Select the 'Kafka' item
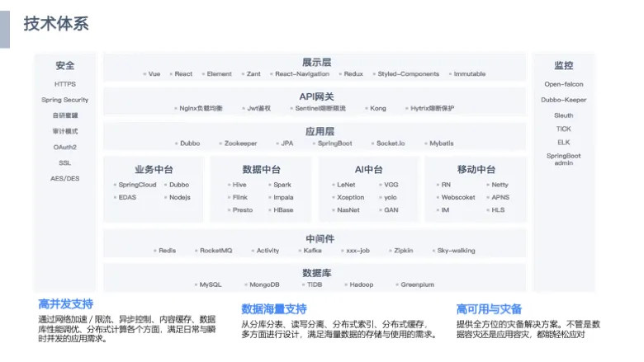The width and height of the screenshot is (644, 362). 313,251
